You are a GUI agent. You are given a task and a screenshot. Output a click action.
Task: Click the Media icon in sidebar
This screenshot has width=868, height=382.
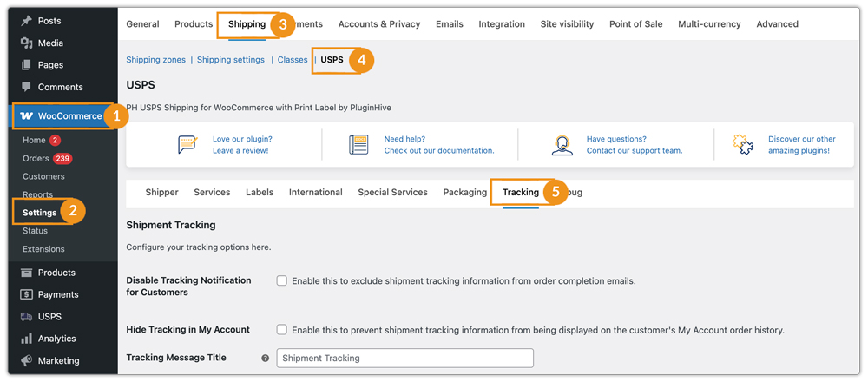click(x=26, y=43)
